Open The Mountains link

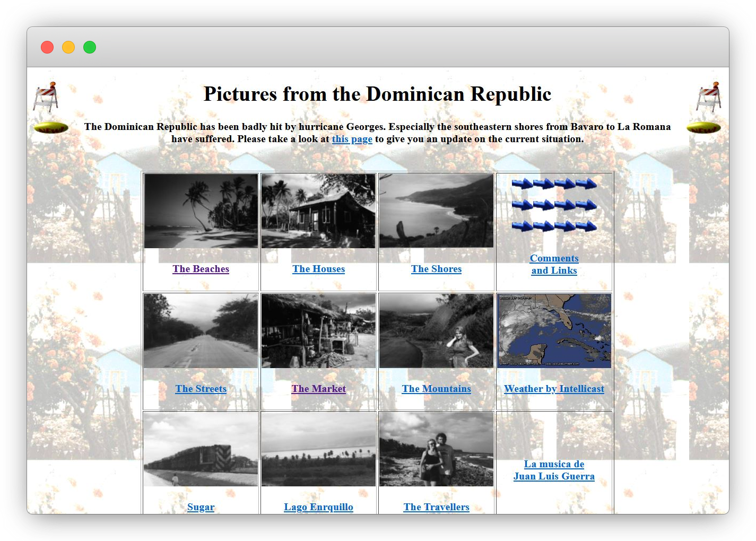437,389
